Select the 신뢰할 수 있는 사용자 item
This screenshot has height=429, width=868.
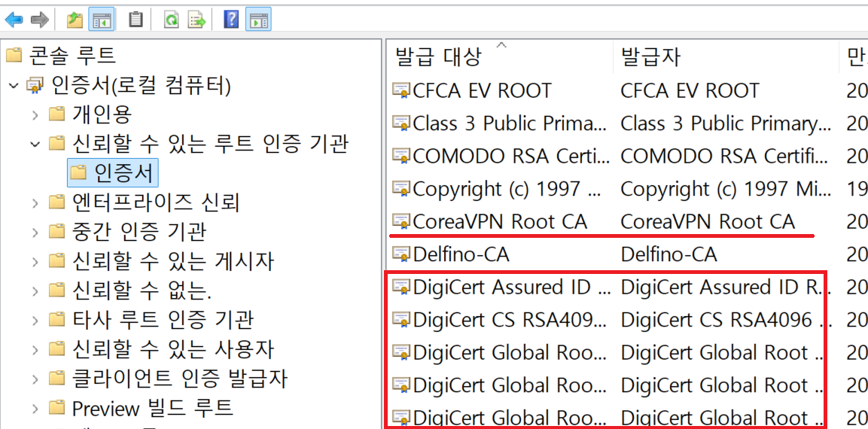pos(172,349)
